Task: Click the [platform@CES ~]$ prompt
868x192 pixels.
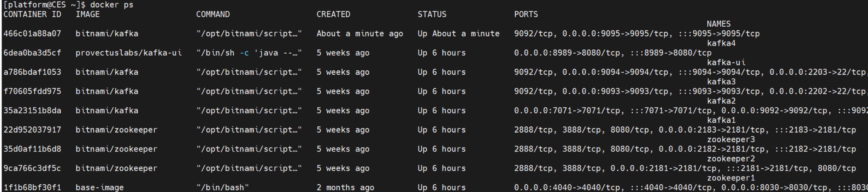Action: [44, 5]
